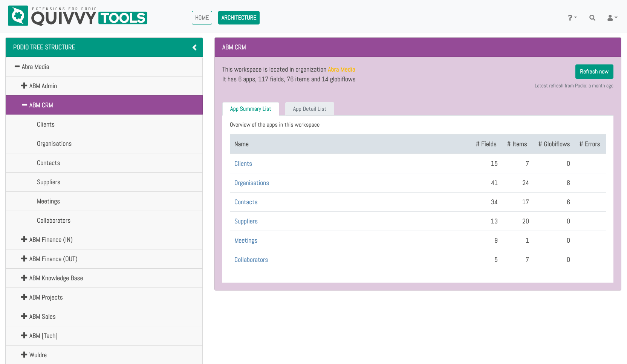Select Suppliers in the tree sidebar
Image resolution: width=627 pixels, height=364 pixels.
point(49,182)
